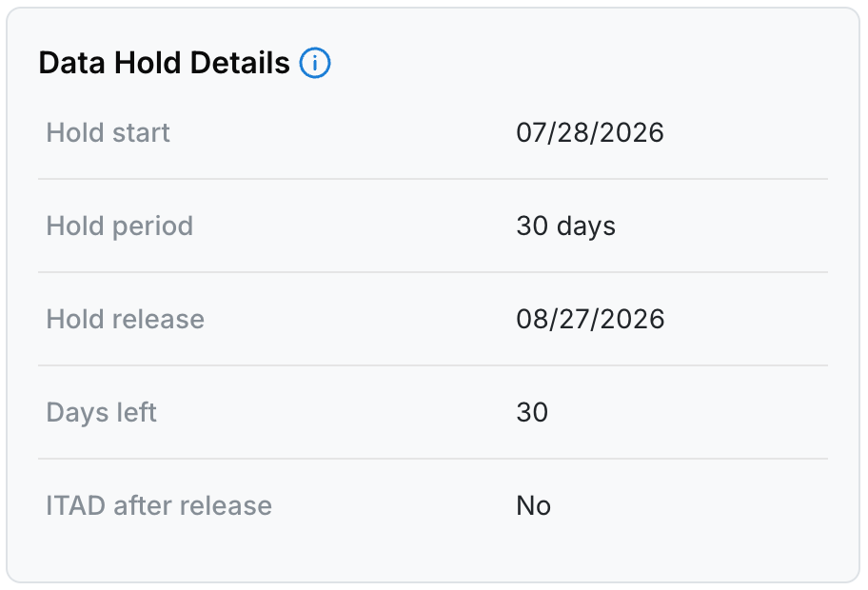Click the Hold release label

125,320
